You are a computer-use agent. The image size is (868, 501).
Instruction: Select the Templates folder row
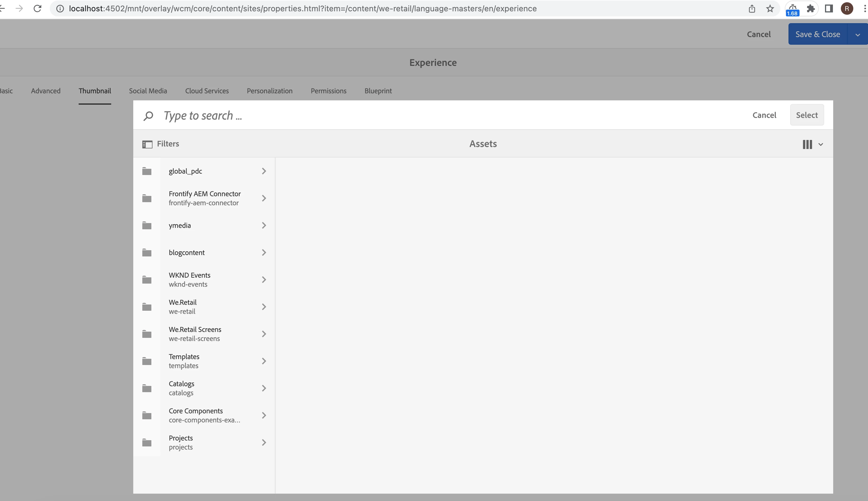tap(207, 361)
